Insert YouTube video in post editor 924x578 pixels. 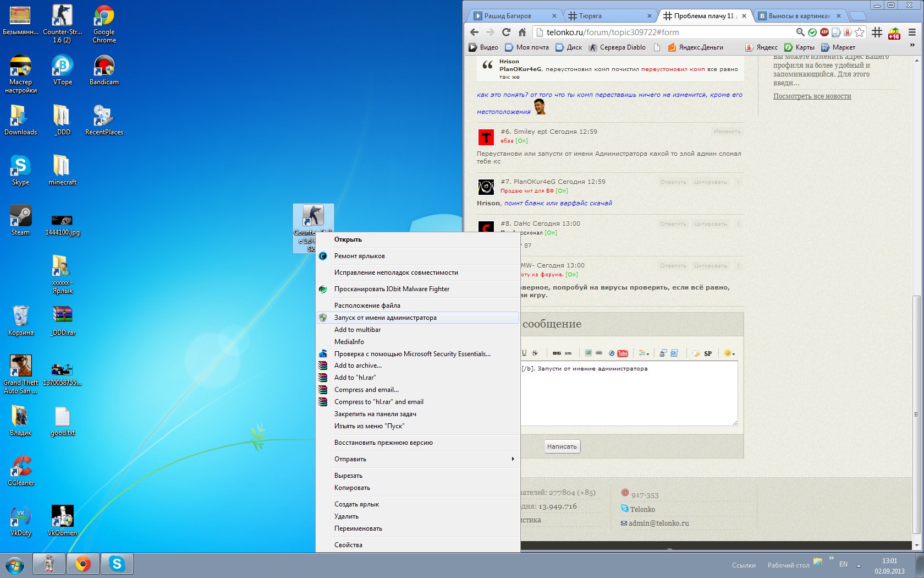(x=623, y=353)
